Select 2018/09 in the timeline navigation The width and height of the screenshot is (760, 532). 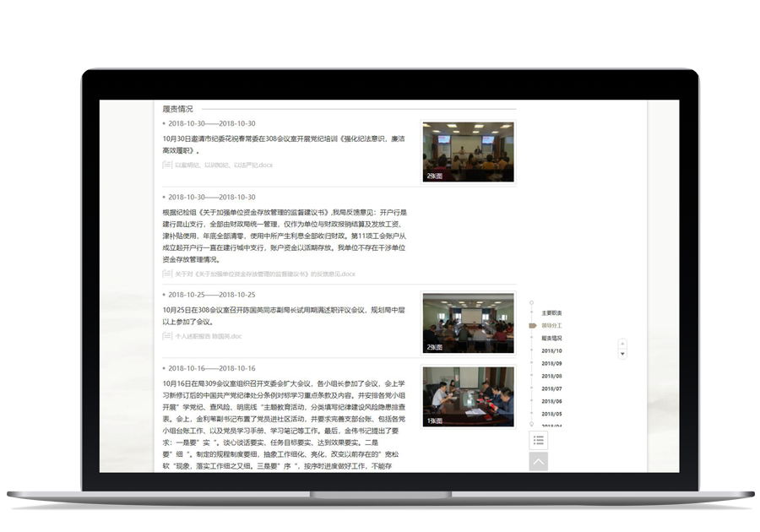[x=551, y=363]
